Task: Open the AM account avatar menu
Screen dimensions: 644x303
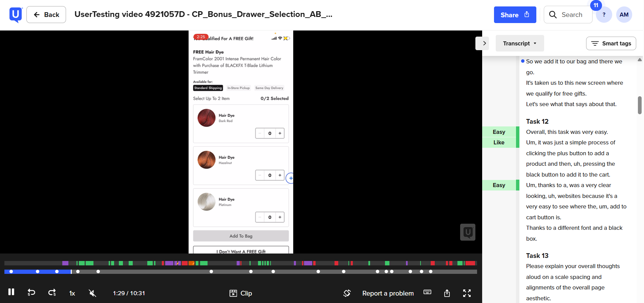Action: (x=624, y=15)
